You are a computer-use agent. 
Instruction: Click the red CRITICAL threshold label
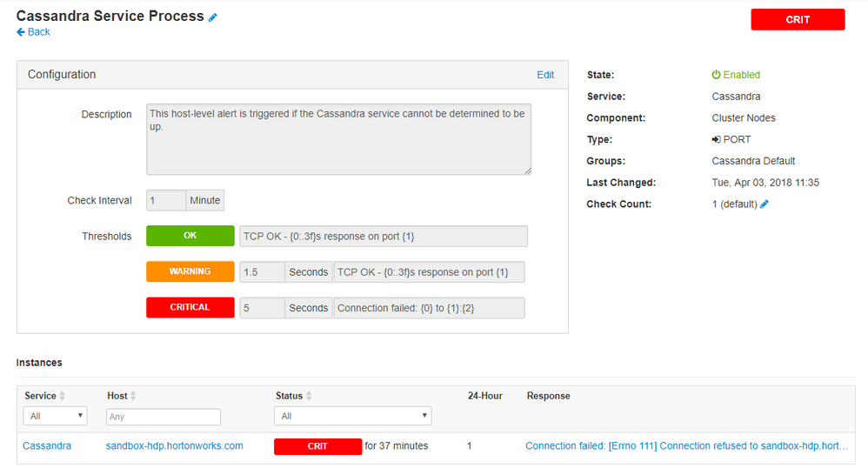(190, 307)
